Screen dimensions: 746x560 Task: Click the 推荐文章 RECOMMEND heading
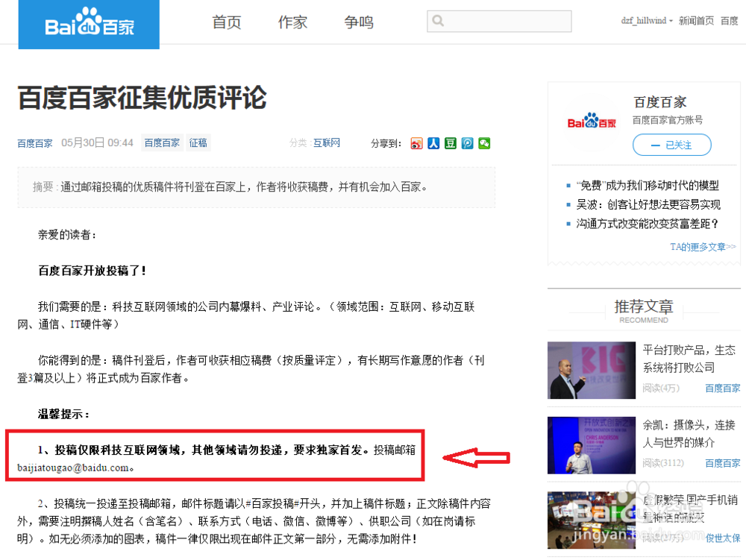[x=644, y=312]
